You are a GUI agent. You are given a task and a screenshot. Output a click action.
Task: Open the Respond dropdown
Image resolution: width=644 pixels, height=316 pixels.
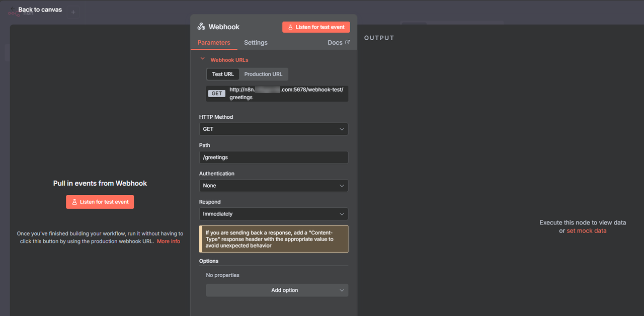274,213
